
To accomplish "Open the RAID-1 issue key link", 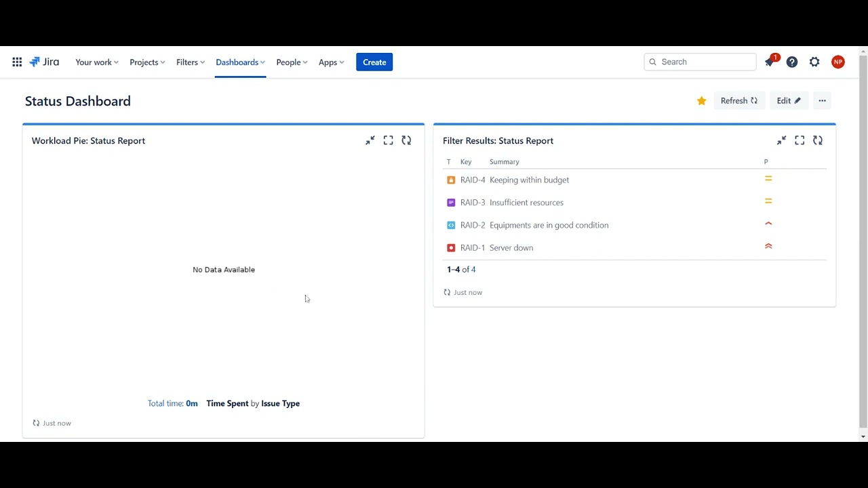I will (x=473, y=248).
